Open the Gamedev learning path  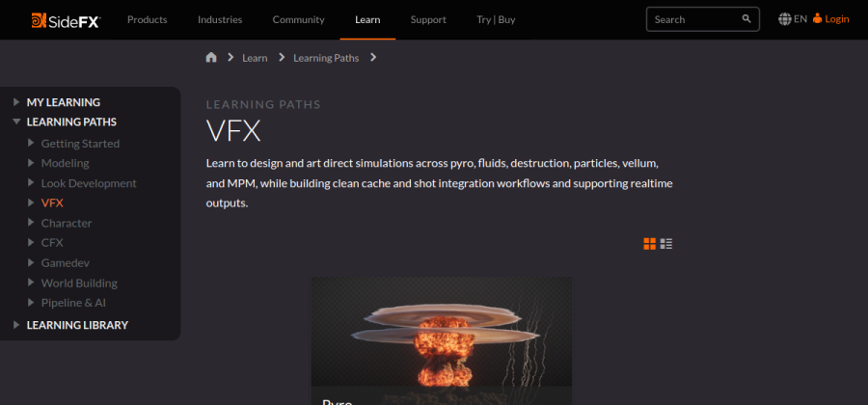66,263
